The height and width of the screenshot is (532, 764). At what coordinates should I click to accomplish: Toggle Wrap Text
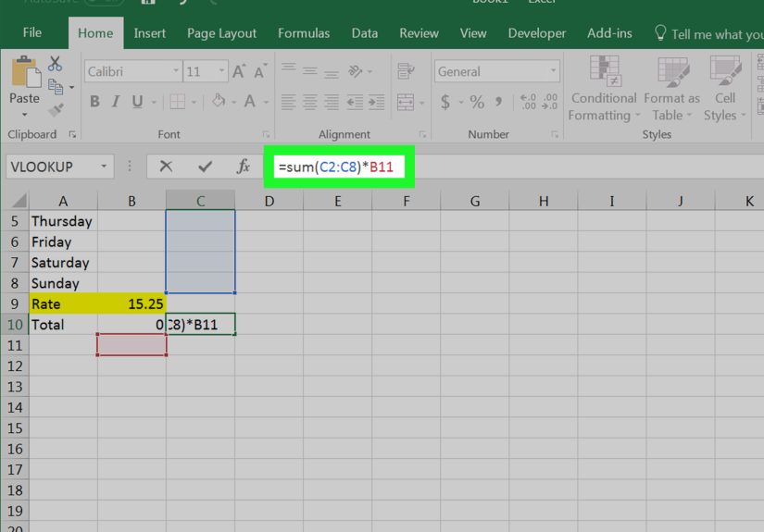click(x=406, y=71)
